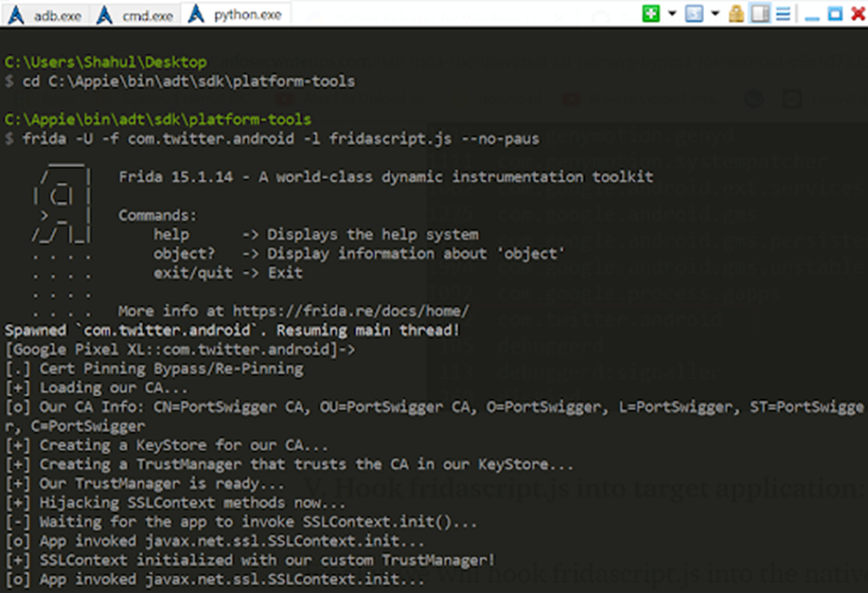The height and width of the screenshot is (593, 868).
Task: Click the '[Google Pixel XL::com.twitter.android]->' prompt
Action: click(x=180, y=349)
